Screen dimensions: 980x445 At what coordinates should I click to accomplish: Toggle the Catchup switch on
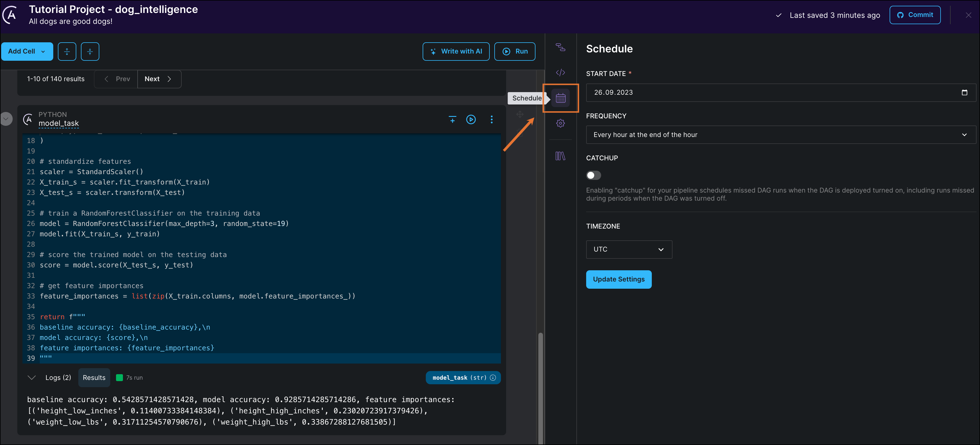pos(594,175)
